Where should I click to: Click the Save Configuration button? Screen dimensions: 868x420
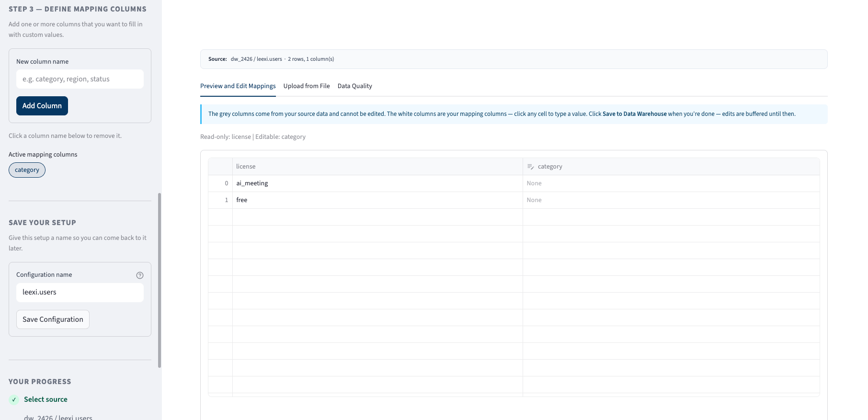pyautogui.click(x=53, y=319)
